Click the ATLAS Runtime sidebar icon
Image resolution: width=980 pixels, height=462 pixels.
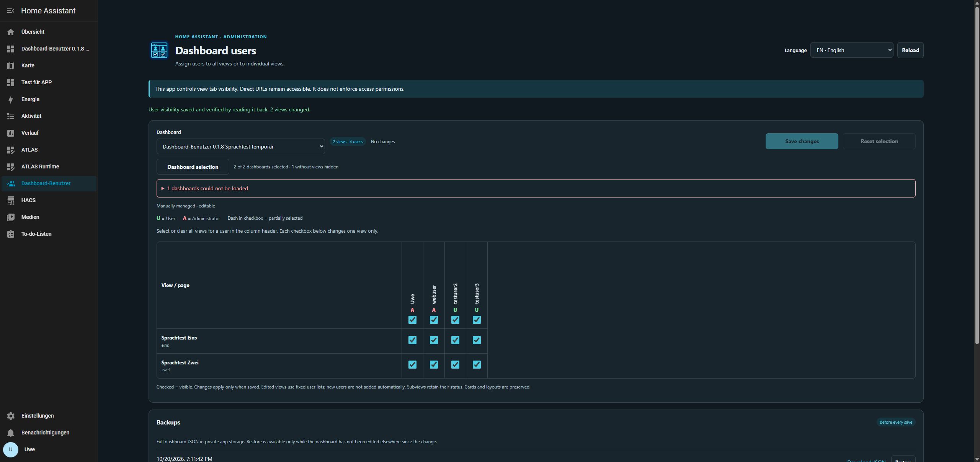coord(11,167)
